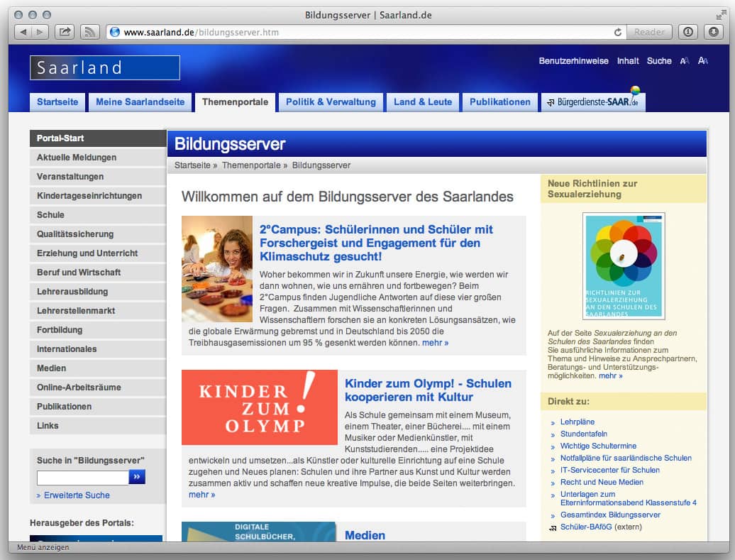The image size is (735, 560).
Task: Click the Safari back navigation arrow
Action: [x=23, y=32]
